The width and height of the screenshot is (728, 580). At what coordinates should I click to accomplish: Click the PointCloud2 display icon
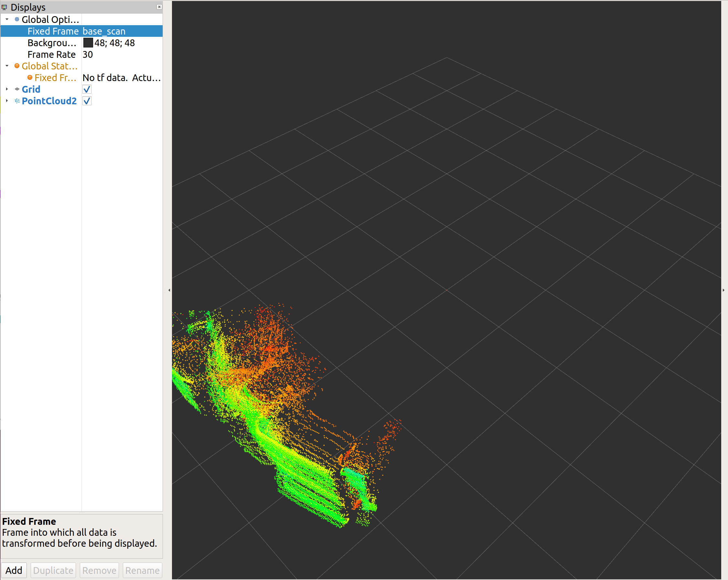[x=17, y=101]
